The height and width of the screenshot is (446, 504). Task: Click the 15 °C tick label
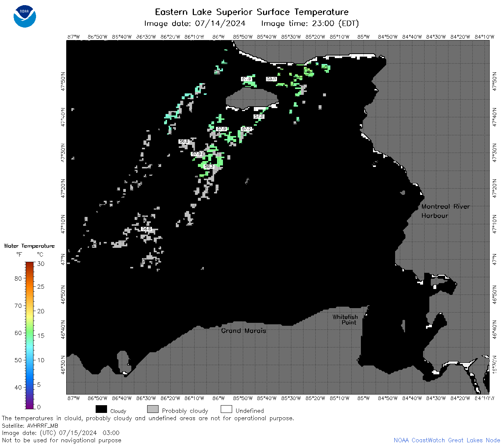pos(41,335)
